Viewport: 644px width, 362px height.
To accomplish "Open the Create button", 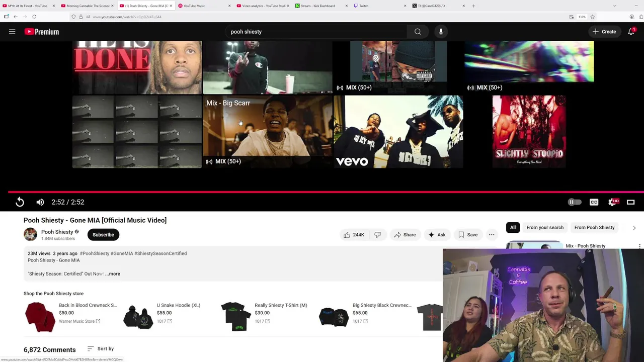I will click(604, 32).
